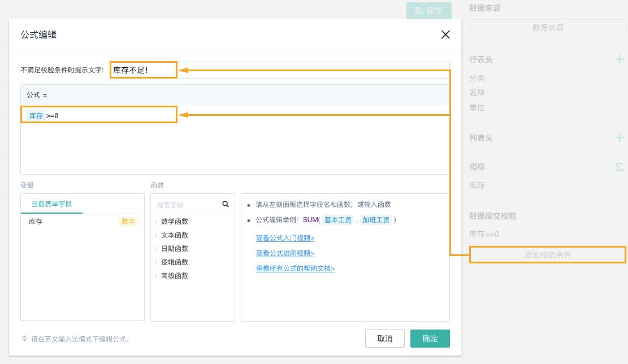Expand the 数学函数 category
Screen dimensions: 628x364
tap(174, 222)
